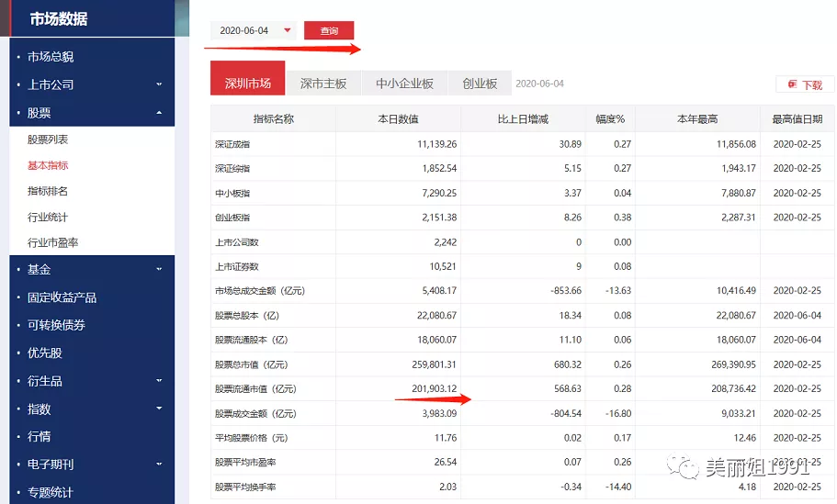Click the 比上日增减 column header
Image resolution: width=837 pixels, height=504 pixels.
(x=523, y=119)
